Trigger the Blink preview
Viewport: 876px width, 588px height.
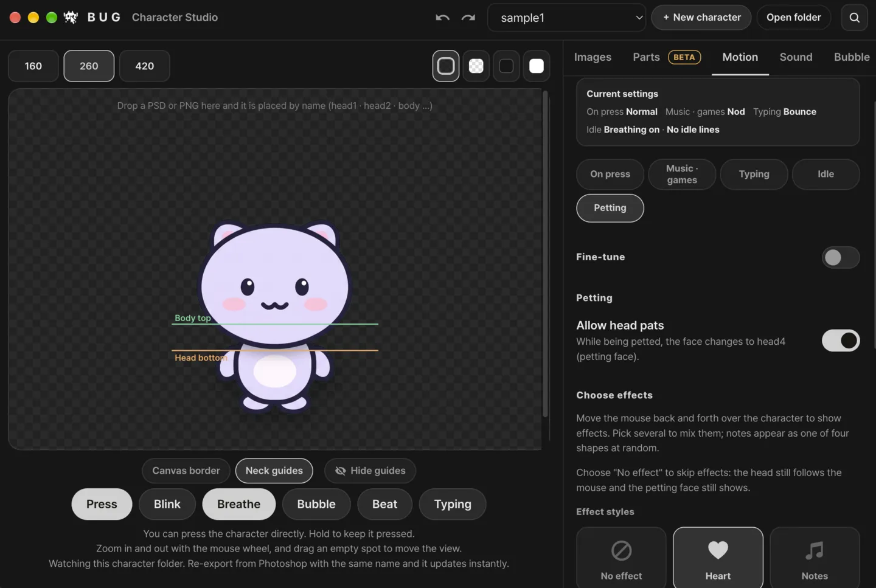[167, 504]
